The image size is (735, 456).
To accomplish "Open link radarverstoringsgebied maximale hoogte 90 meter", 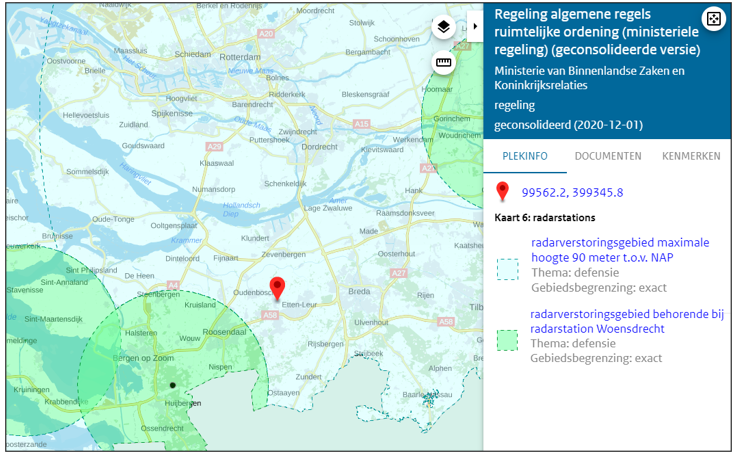I will (x=620, y=250).
